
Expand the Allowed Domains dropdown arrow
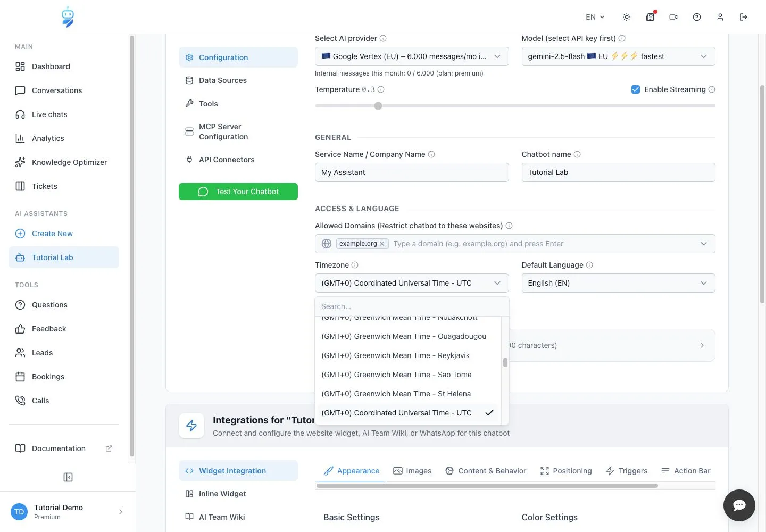pos(704,244)
